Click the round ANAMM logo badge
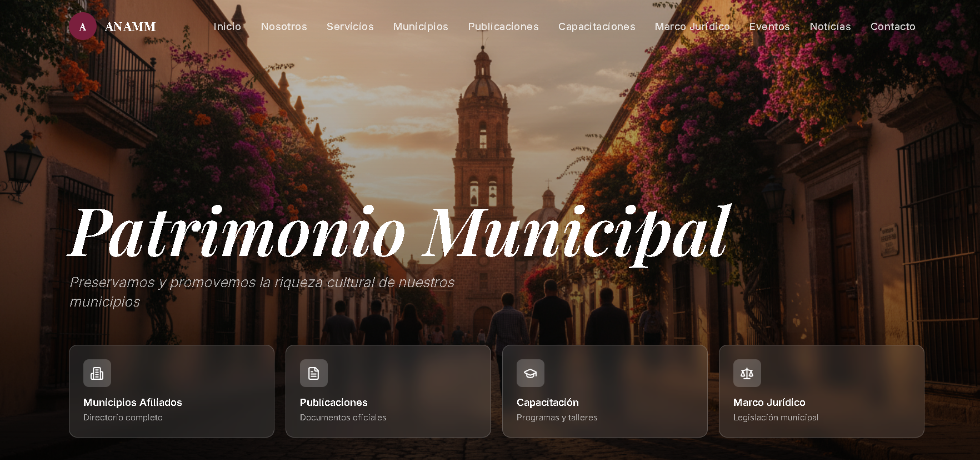 pyautogui.click(x=82, y=27)
